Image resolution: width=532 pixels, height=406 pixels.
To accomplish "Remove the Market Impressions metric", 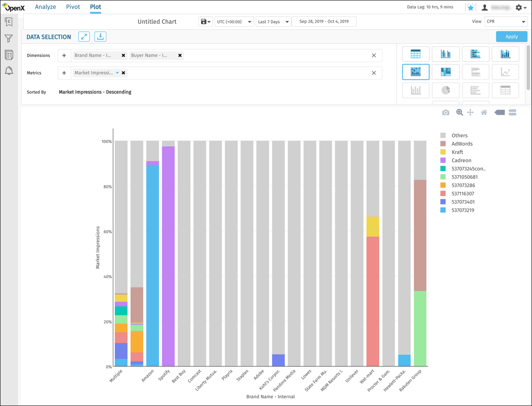I will pos(124,73).
